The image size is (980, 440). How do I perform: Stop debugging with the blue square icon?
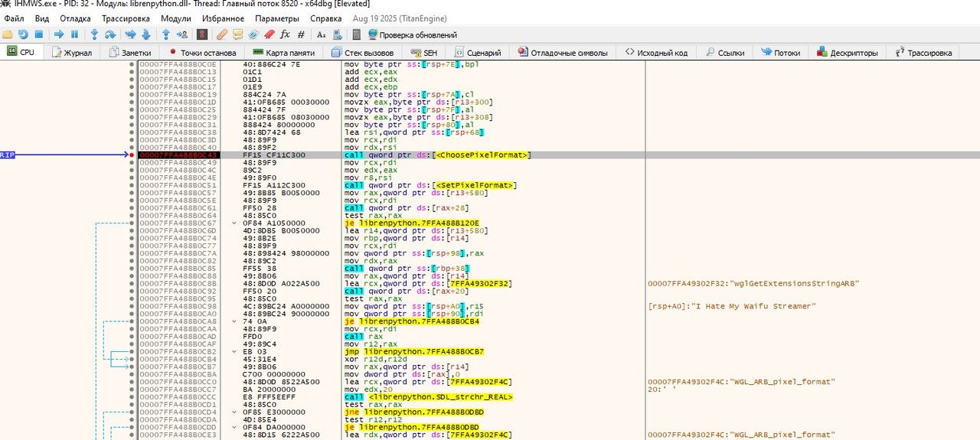38,34
